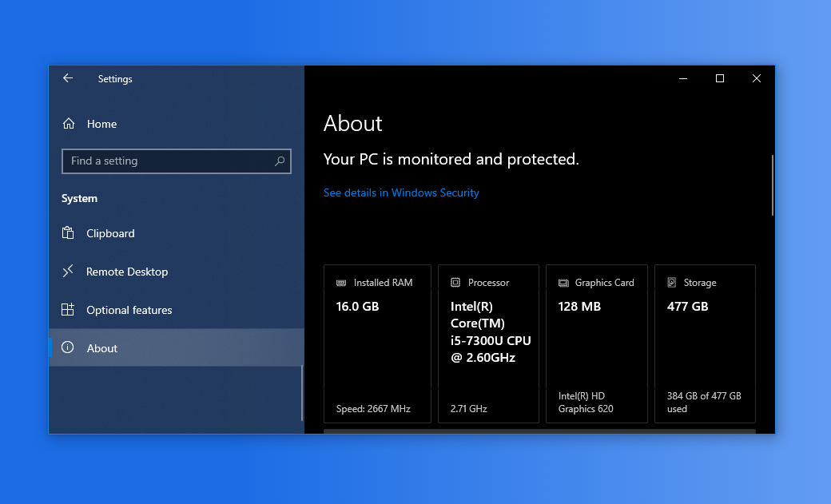This screenshot has width=831, height=504.
Task: Click the main content vertical scrollbar
Action: [772, 185]
